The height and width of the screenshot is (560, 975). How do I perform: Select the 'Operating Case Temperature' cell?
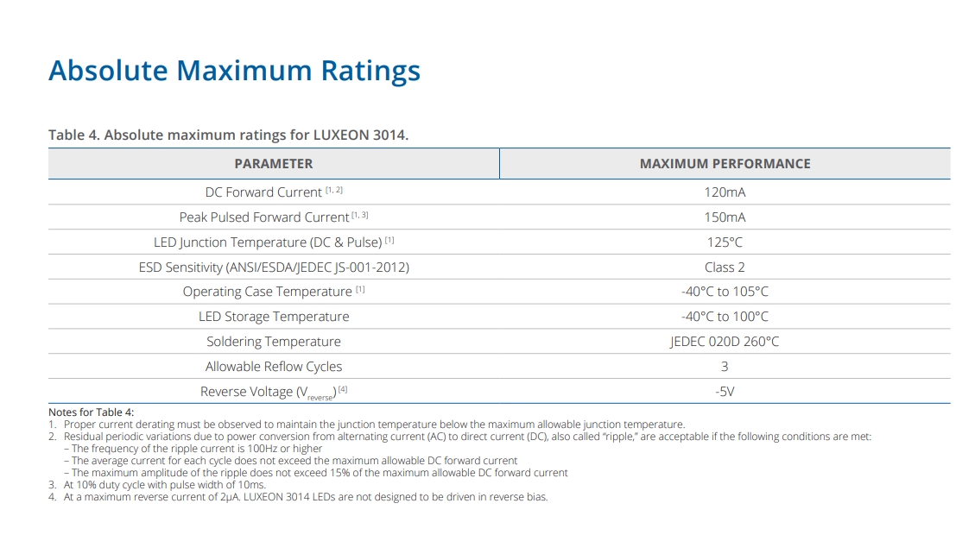274,292
